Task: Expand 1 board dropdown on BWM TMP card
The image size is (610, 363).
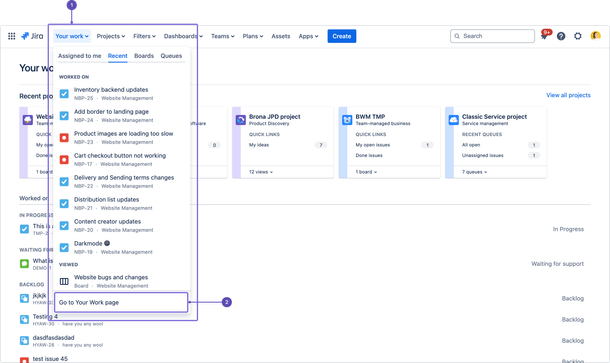Action: click(x=366, y=172)
